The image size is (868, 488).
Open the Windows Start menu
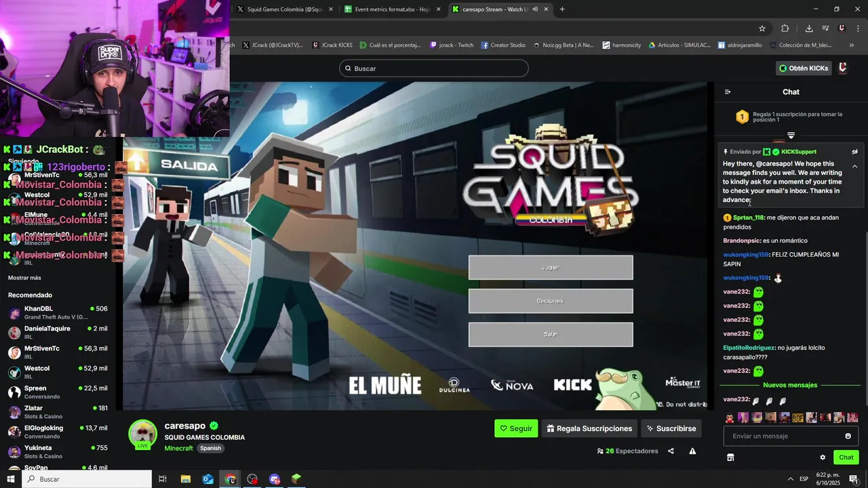click(12, 479)
